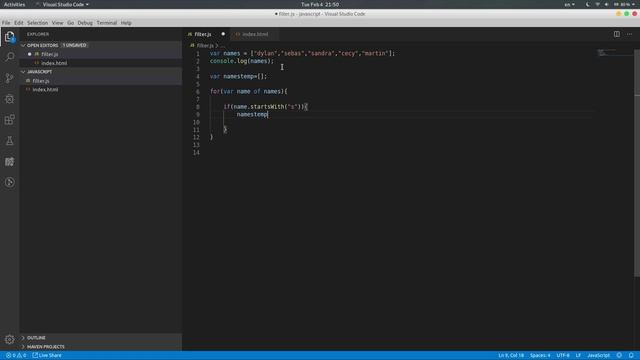640x360 pixels.
Task: Open the clock and calendar in top bar
Action: [320, 4]
